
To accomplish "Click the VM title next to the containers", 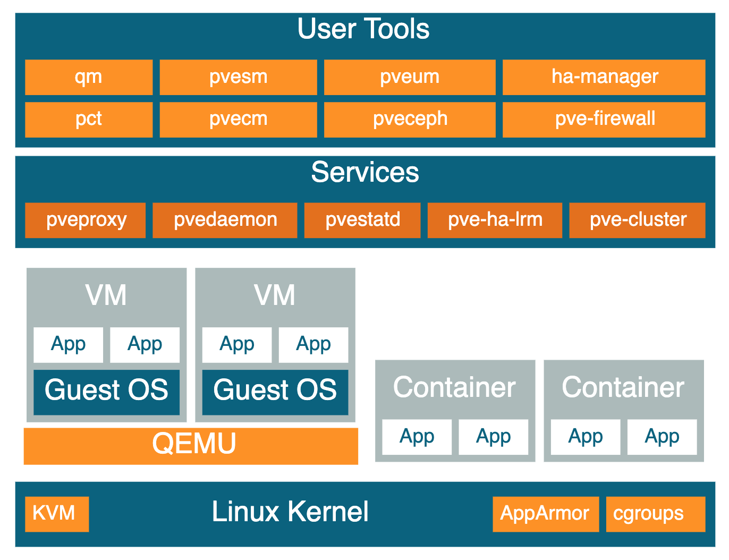I will pyautogui.click(x=275, y=295).
